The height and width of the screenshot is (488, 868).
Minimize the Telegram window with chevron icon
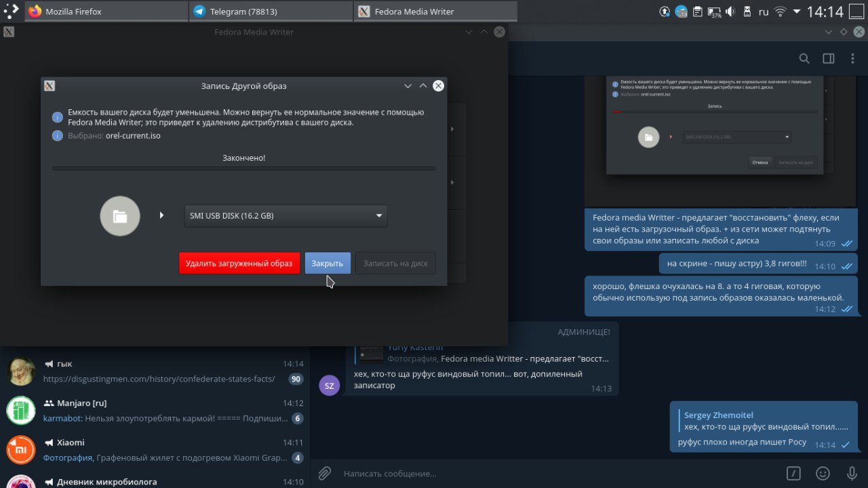click(x=828, y=32)
